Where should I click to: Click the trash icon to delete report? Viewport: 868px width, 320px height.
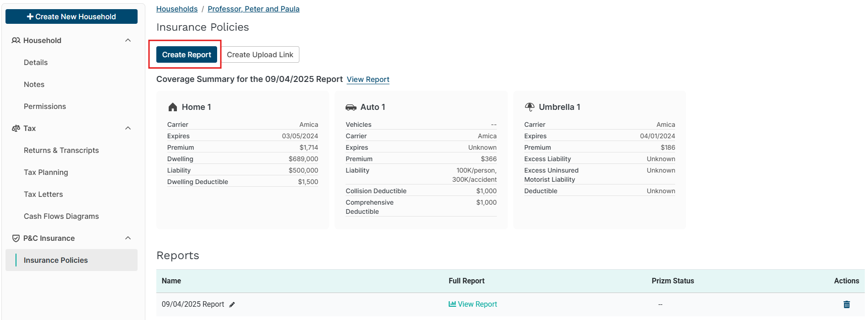click(x=846, y=304)
